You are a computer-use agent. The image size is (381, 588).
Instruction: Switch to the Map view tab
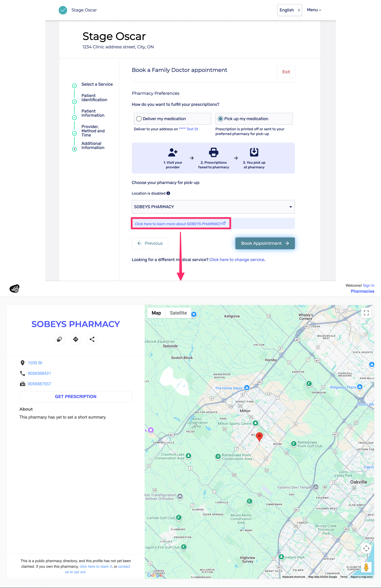pos(156,313)
